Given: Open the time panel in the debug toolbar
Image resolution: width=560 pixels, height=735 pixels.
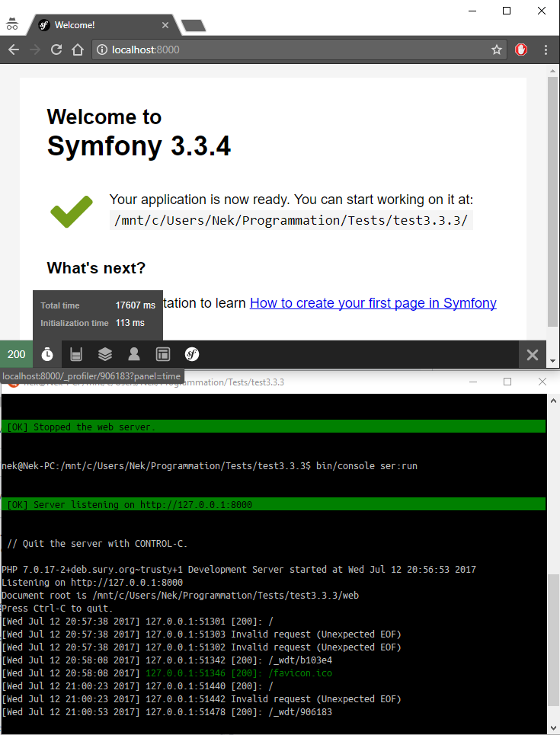Looking at the screenshot, I should 47,354.
